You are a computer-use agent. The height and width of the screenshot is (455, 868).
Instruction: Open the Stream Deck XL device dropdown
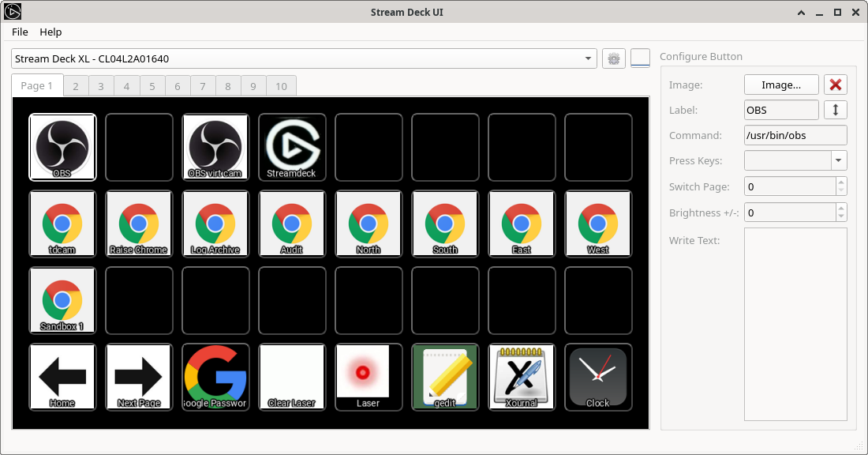point(300,58)
